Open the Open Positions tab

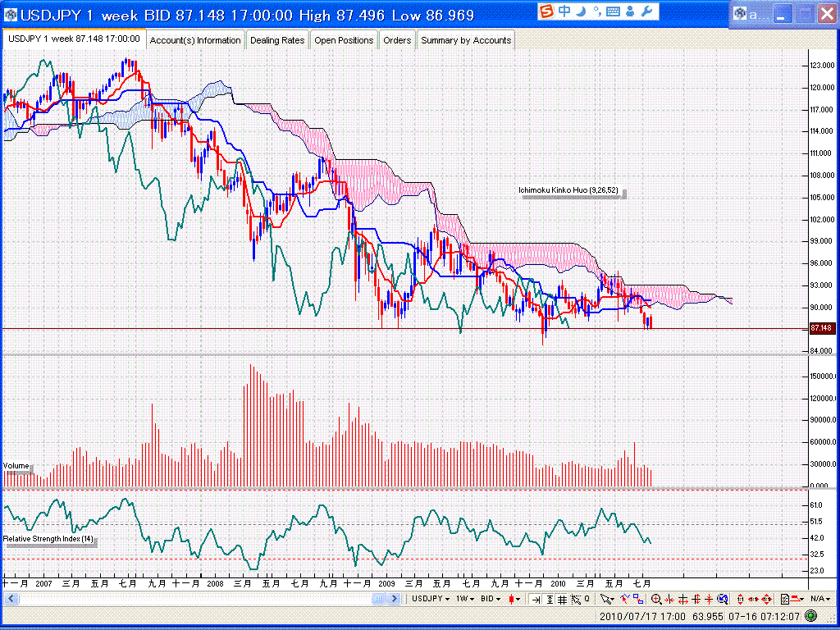[x=344, y=40]
